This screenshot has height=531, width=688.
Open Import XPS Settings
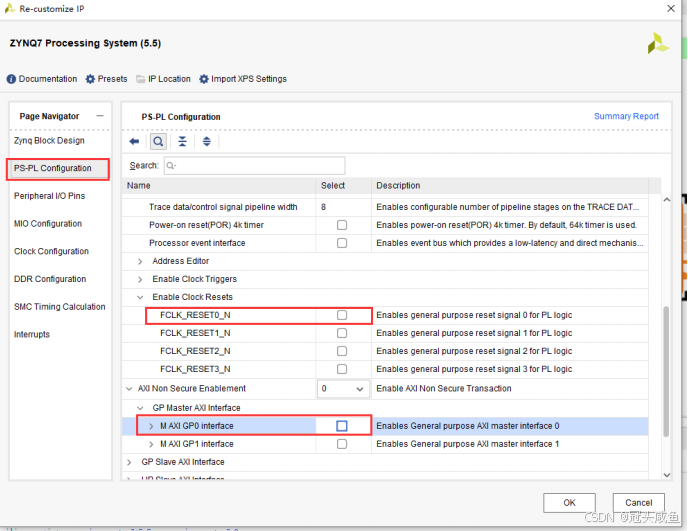pyautogui.click(x=204, y=79)
